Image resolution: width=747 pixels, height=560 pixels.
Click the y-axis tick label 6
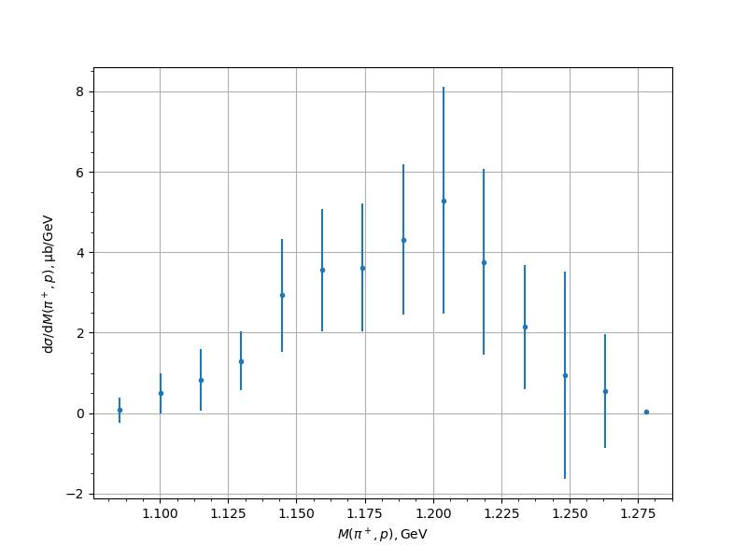pyautogui.click(x=80, y=173)
